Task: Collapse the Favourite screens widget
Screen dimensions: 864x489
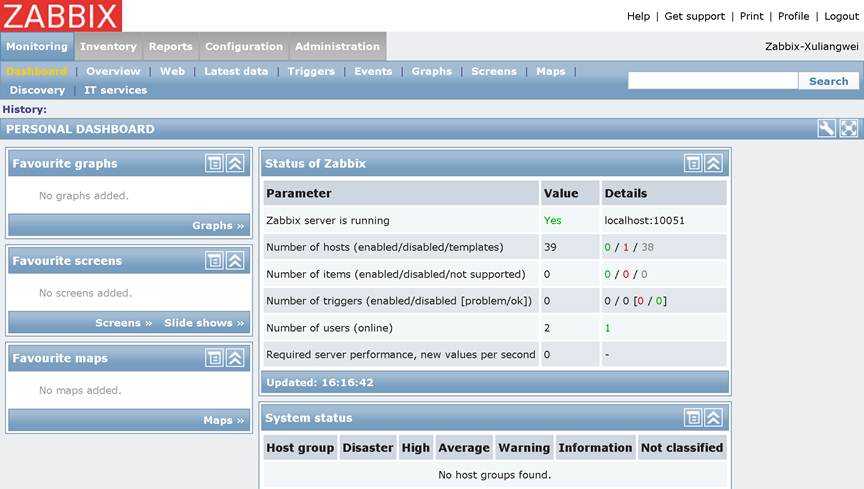Action: pyautogui.click(x=235, y=260)
